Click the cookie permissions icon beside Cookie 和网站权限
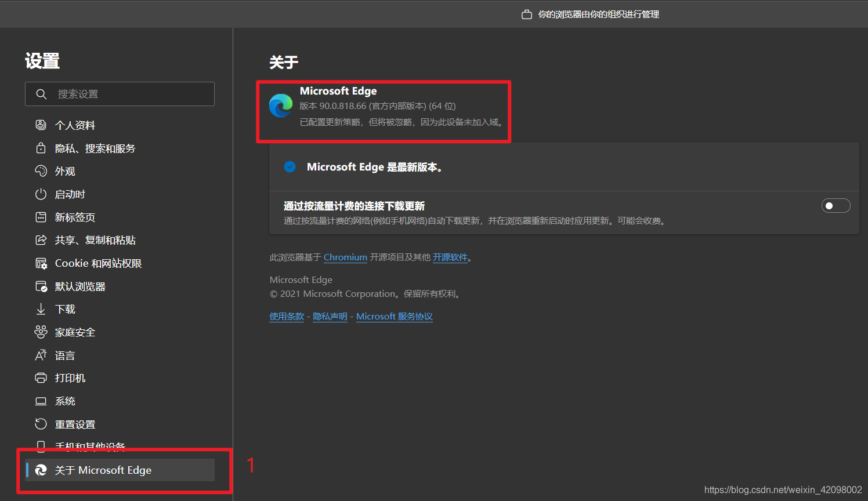 [x=41, y=263]
